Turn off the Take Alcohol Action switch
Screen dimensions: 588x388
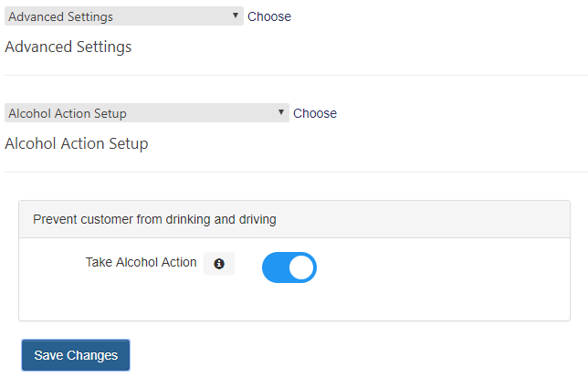[289, 267]
